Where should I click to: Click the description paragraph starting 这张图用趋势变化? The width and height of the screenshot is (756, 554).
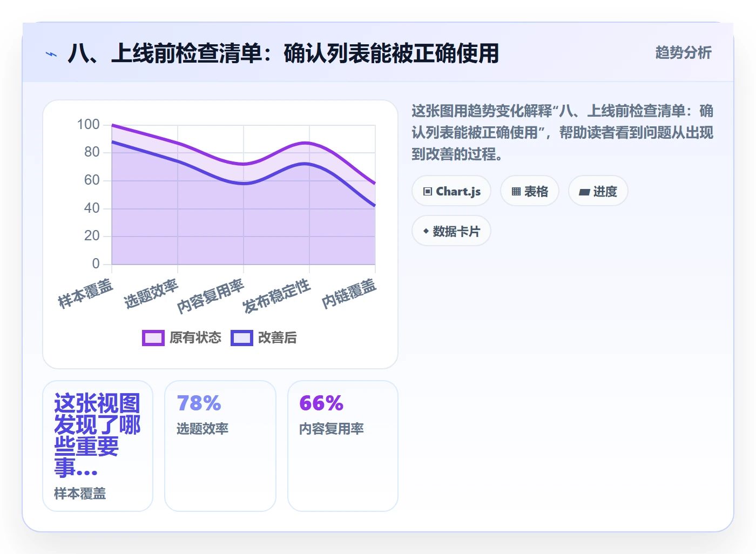click(x=562, y=132)
